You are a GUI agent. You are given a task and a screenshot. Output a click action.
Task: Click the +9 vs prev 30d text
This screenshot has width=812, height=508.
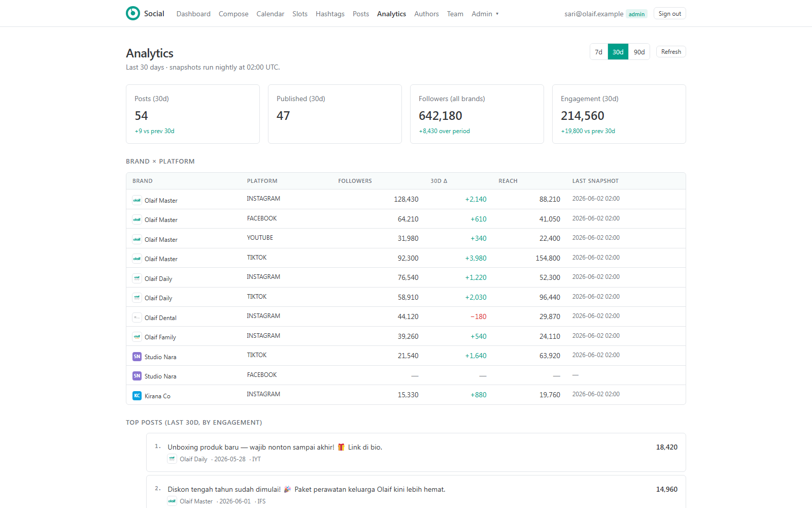(154, 131)
